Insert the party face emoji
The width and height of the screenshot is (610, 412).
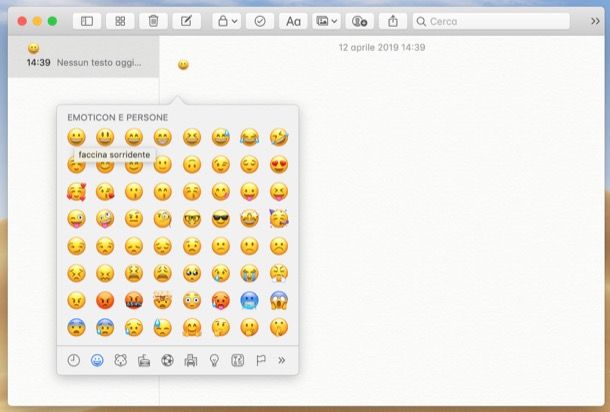coord(279,219)
